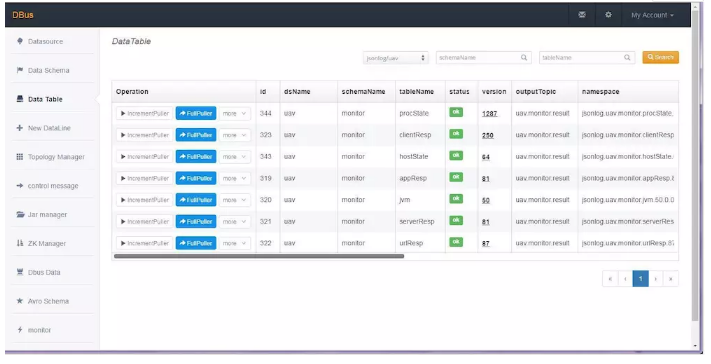The height and width of the screenshot is (364, 711).
Task: Open version link 64 for hostState
Action: click(x=486, y=157)
